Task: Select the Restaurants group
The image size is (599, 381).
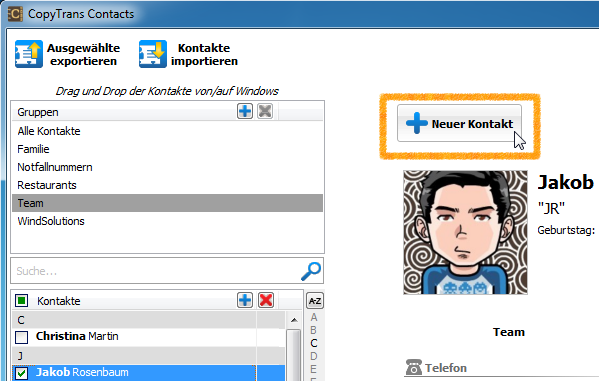Action: (x=167, y=185)
